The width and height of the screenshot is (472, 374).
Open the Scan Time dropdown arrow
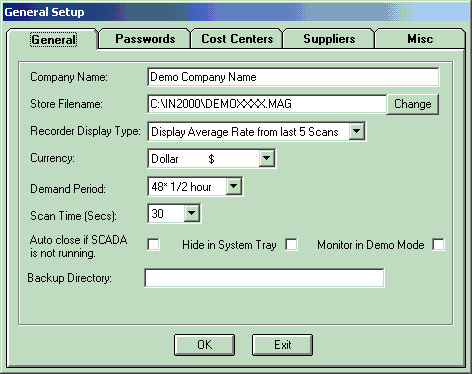tap(192, 213)
